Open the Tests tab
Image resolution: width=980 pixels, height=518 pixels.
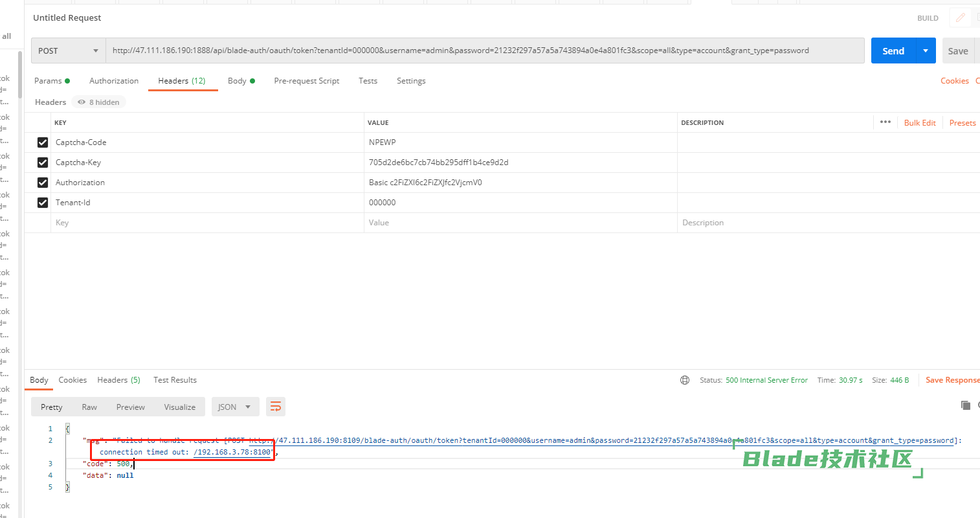[368, 81]
